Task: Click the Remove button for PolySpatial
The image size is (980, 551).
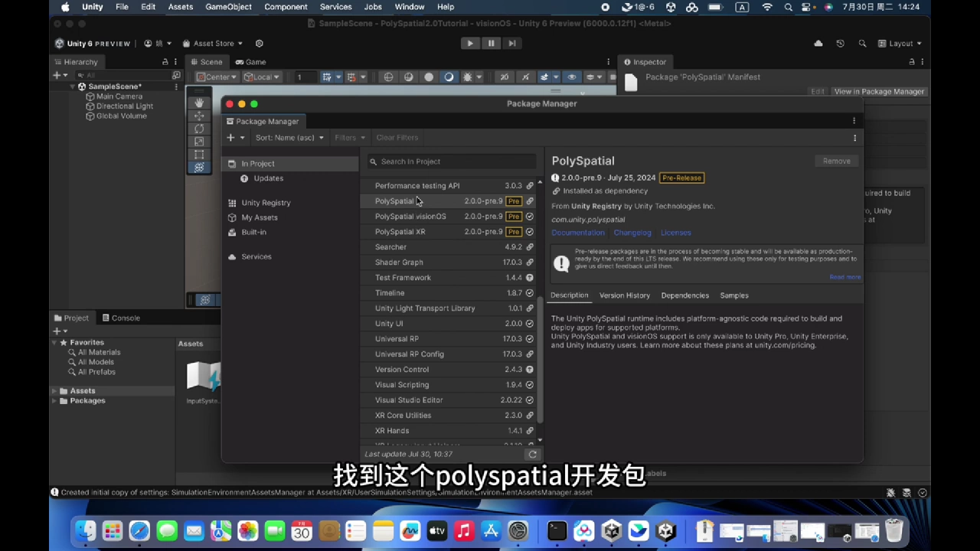Action: pos(836,161)
